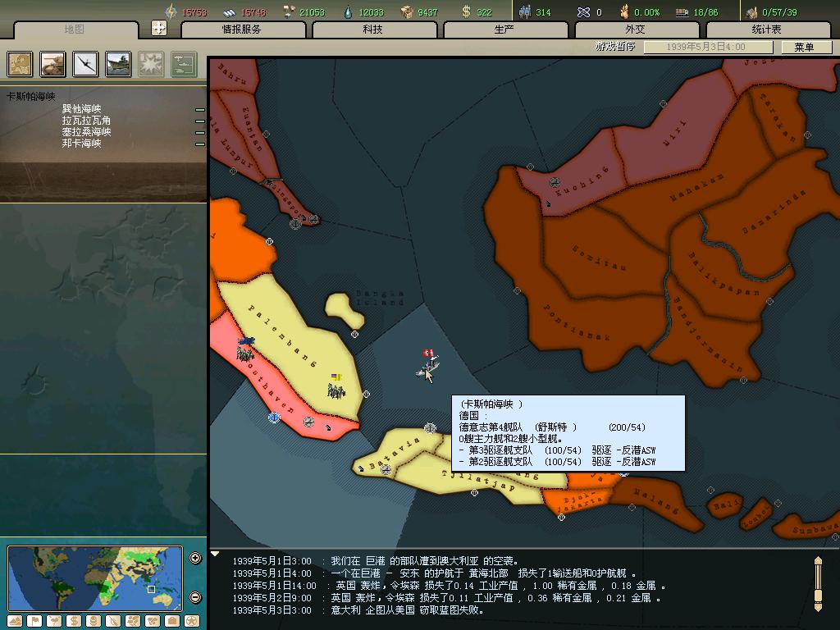
Task: Zoom out with minimap minus button
Action: point(195,597)
